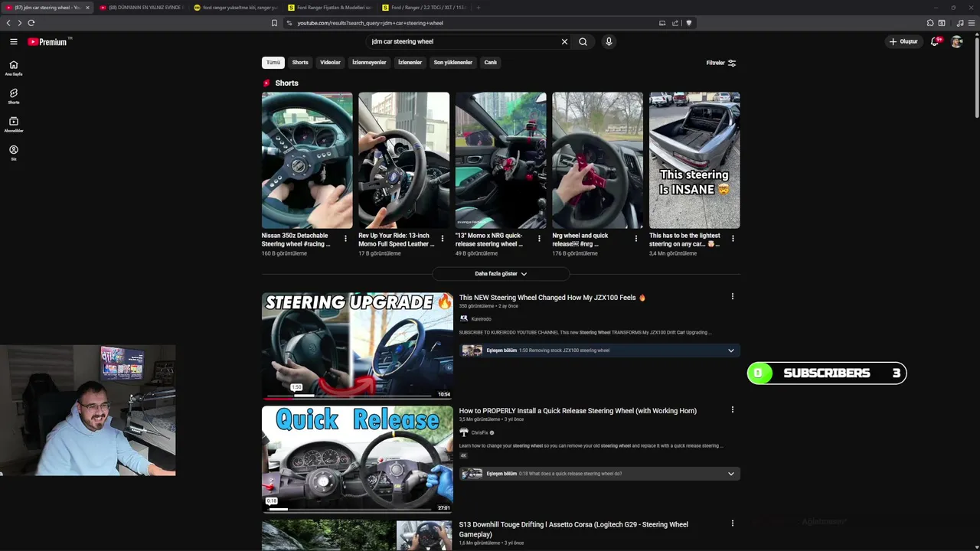Open the Siz profile page in sidebar
This screenshot has height=551, width=980.
point(14,153)
